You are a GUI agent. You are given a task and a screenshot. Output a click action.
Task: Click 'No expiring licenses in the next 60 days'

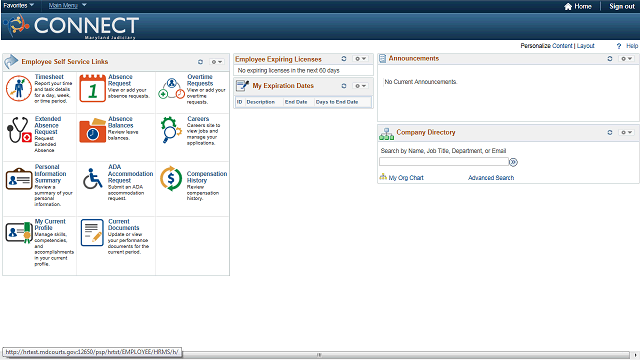pyautogui.click(x=289, y=71)
